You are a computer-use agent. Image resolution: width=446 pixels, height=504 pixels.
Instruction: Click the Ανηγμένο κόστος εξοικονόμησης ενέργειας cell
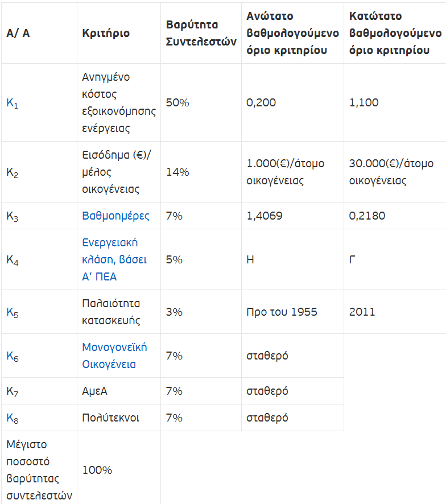(x=118, y=102)
